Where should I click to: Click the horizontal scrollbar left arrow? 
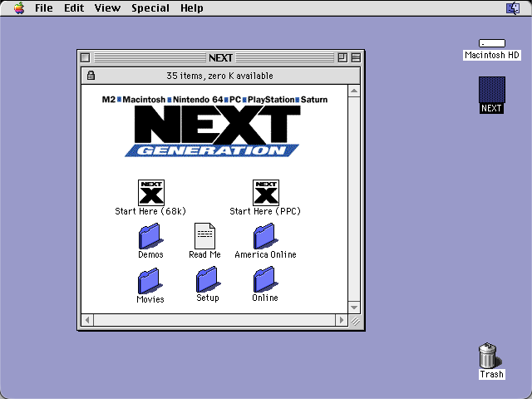(x=87, y=320)
